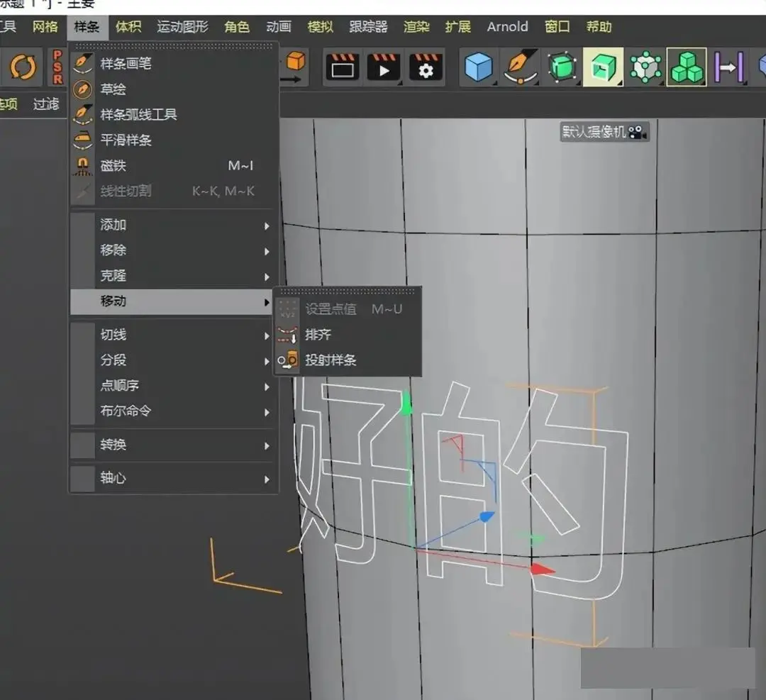Click the 过滤 (Filter) tab
Screen dimensions: 766x700
coord(46,104)
